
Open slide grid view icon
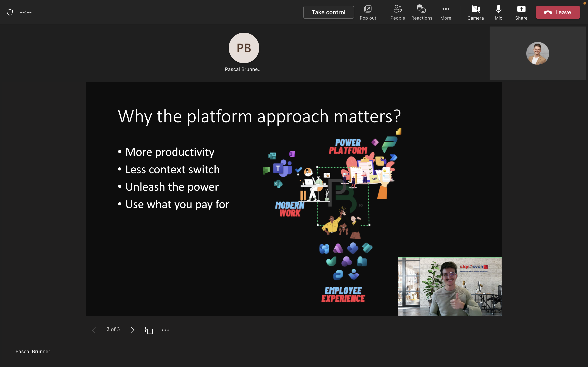[x=149, y=330]
